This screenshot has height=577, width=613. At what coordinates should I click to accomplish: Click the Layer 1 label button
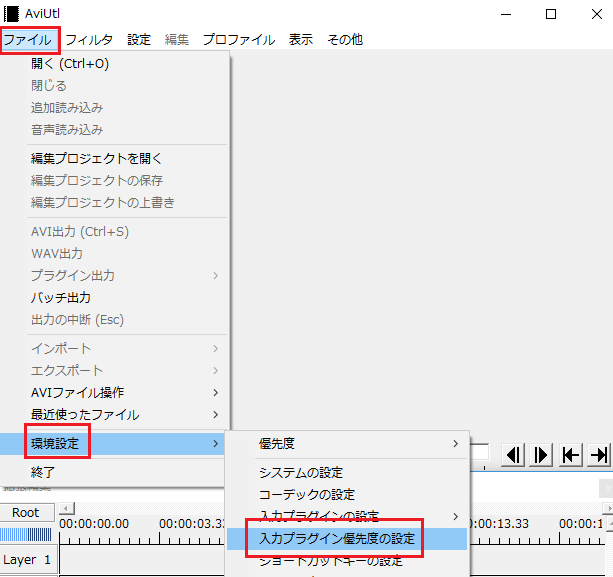coord(28,560)
